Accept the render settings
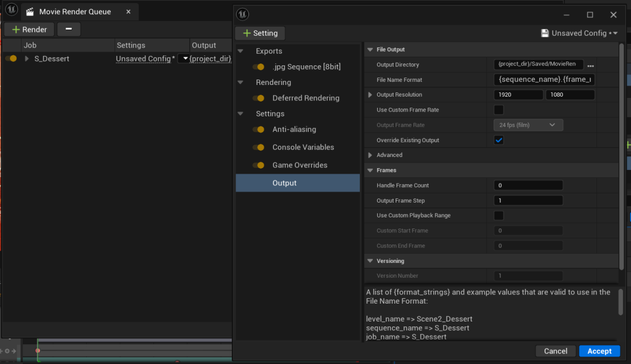Viewport: 631px width, 364px height. point(600,351)
